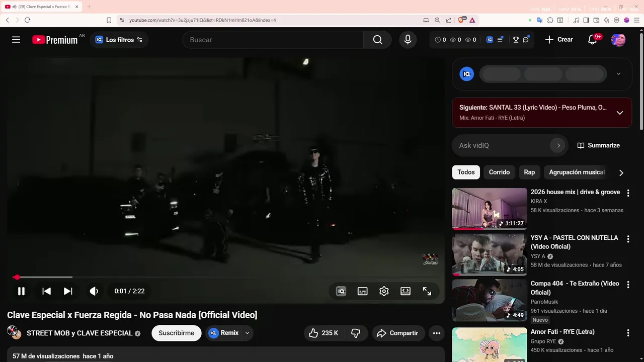
Task: Open 2026 house mix thumbnail
Action: (x=490, y=209)
